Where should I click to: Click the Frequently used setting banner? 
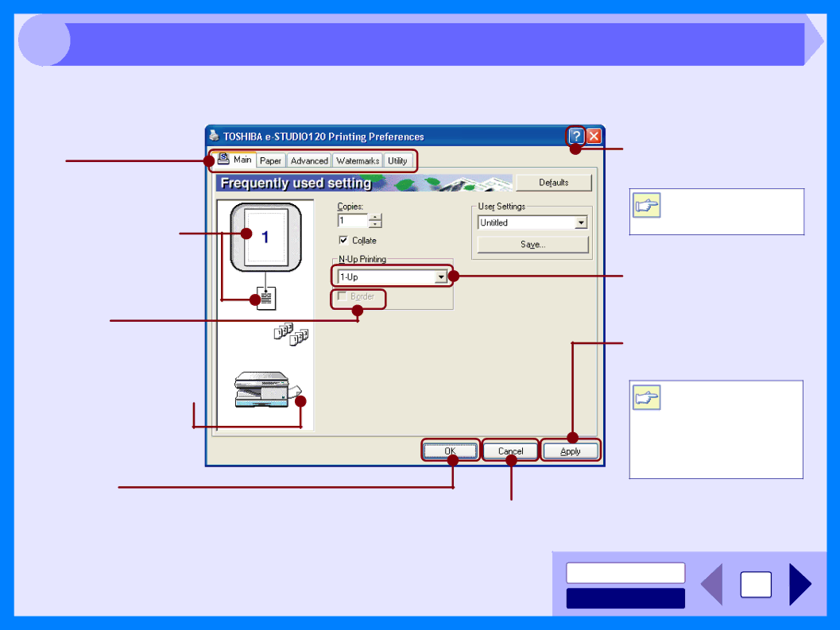point(364,184)
